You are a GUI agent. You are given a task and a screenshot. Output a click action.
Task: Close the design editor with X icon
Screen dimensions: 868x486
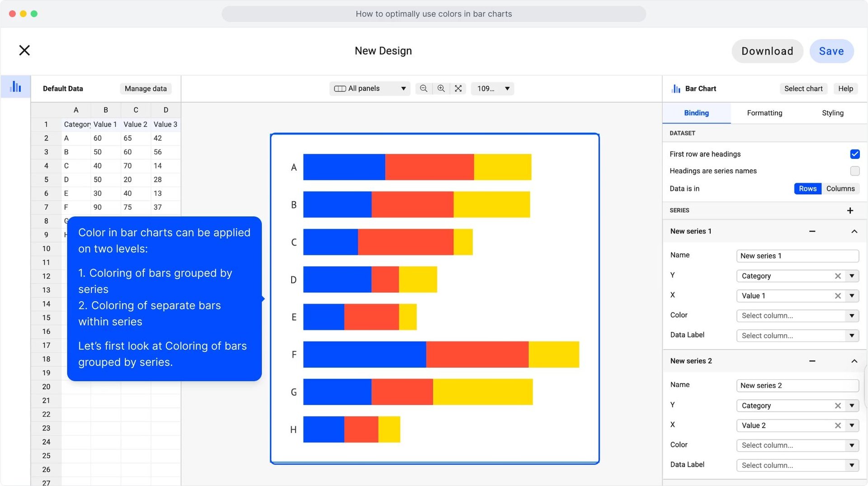coord(24,50)
